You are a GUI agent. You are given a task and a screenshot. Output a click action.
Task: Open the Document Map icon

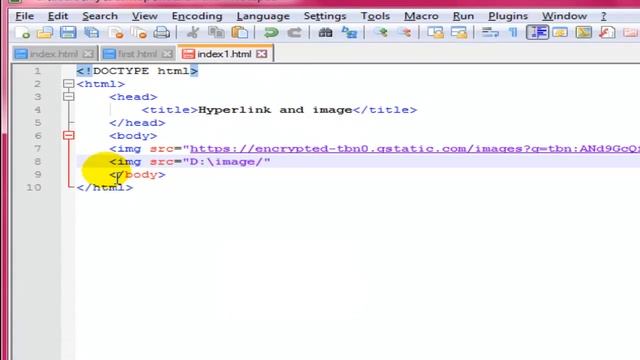tap(584, 32)
